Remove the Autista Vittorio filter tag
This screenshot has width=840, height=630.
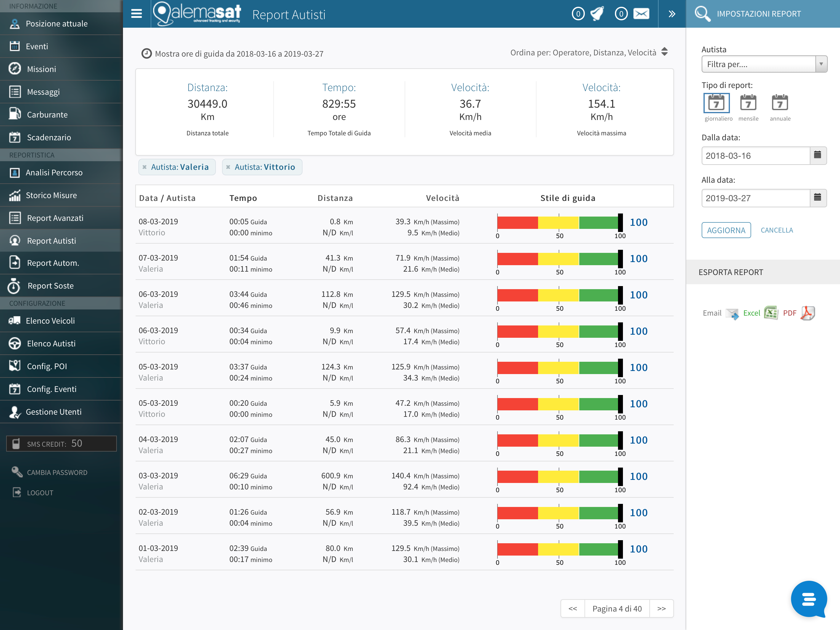click(x=228, y=167)
